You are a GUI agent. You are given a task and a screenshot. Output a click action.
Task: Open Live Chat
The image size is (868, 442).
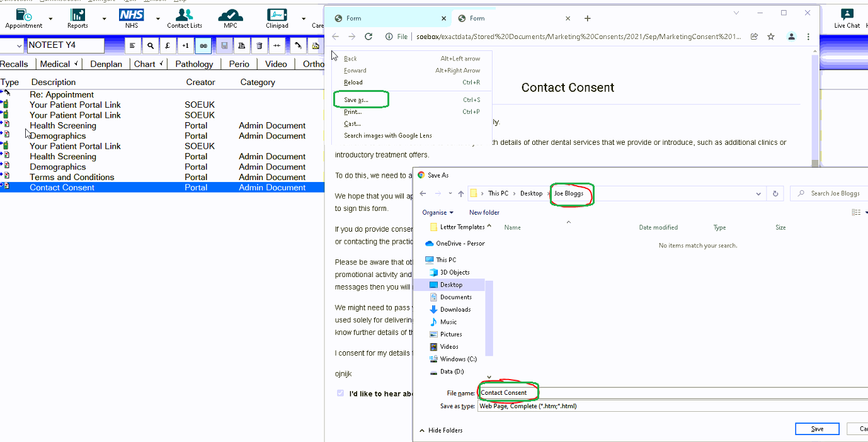pyautogui.click(x=847, y=18)
